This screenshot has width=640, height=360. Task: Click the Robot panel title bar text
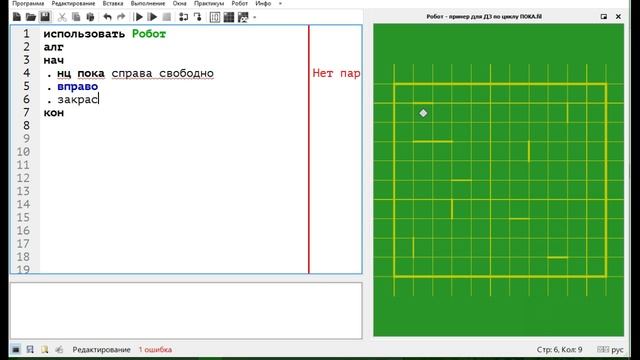pyautogui.click(x=484, y=16)
